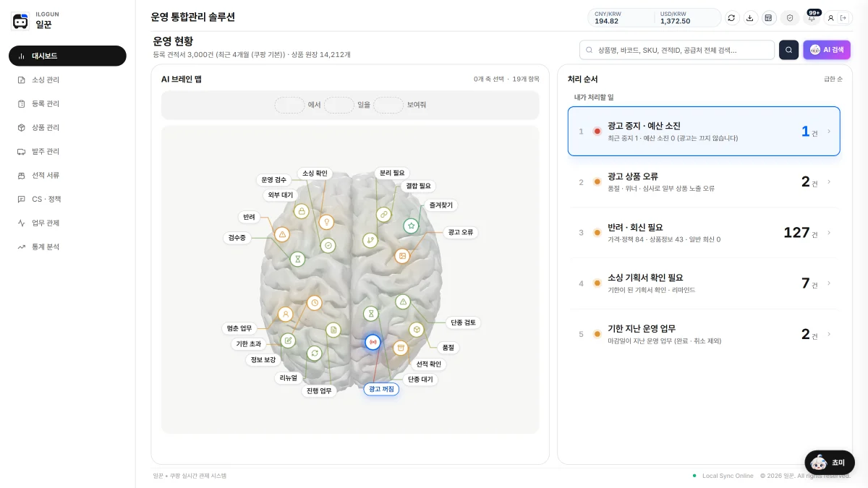Open 상품 관리 in the sidebar
This screenshot has height=488, width=868.
coord(67,127)
